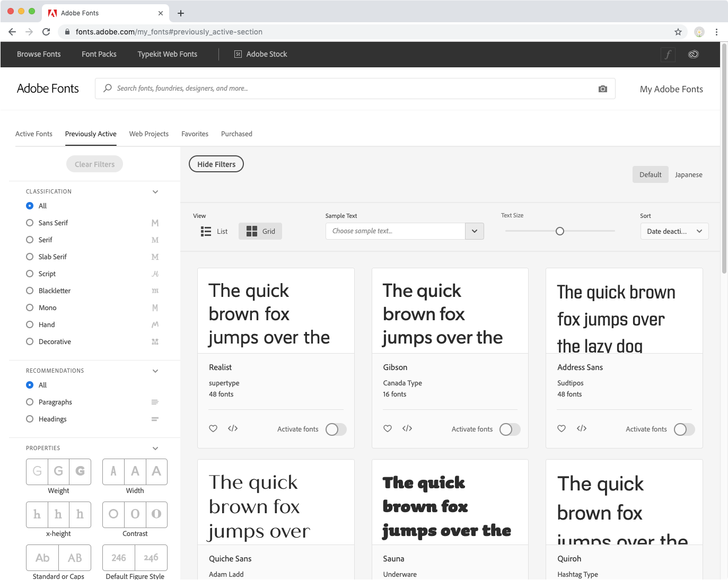Select medium contrast O icon

(x=135, y=514)
